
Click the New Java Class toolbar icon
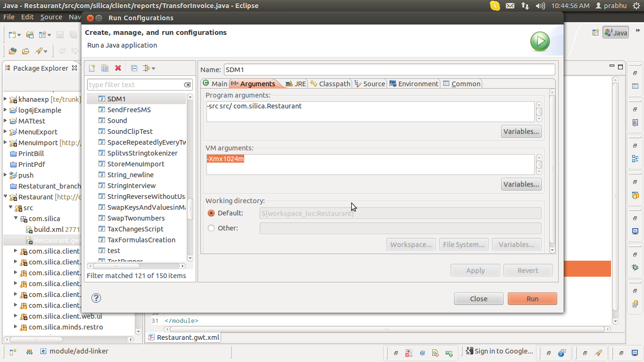pos(43,34)
